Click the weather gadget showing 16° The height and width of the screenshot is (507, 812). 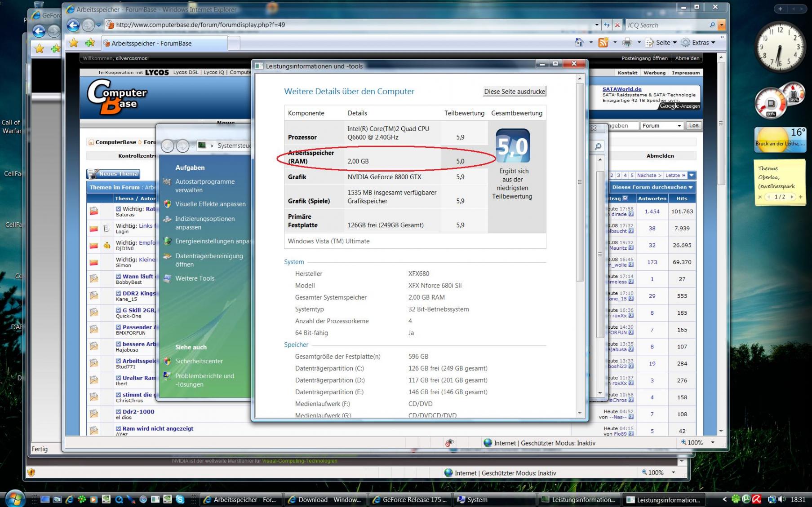pyautogui.click(x=780, y=139)
